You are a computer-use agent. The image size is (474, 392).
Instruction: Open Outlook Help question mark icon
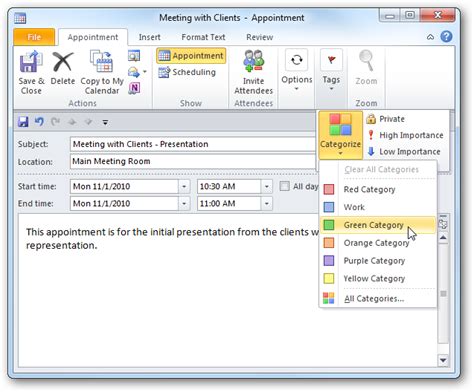coord(446,36)
